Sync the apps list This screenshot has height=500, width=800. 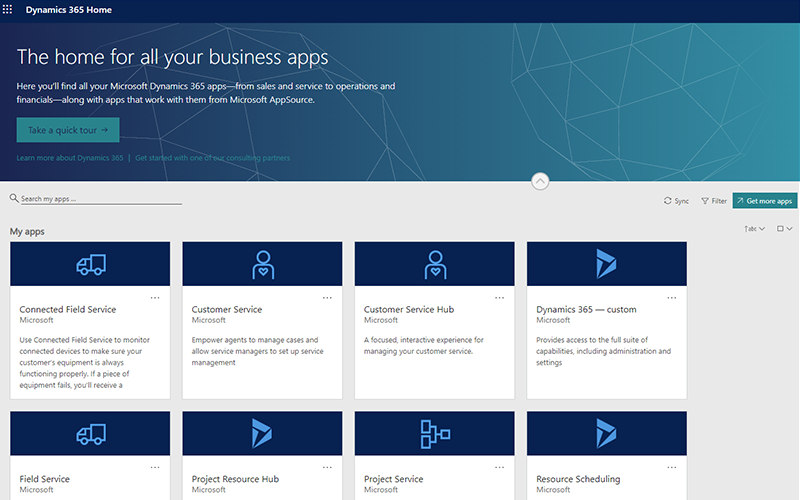(x=676, y=201)
